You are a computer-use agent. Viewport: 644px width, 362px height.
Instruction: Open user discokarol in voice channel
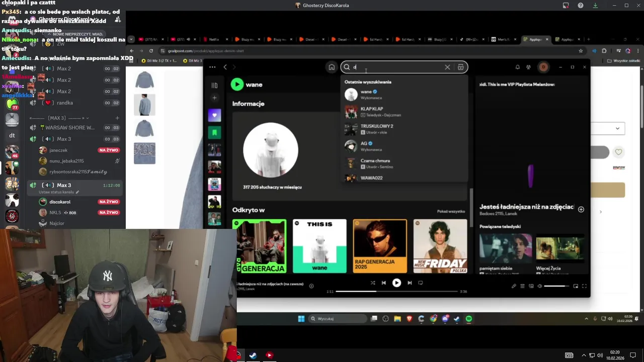pyautogui.click(x=60, y=202)
